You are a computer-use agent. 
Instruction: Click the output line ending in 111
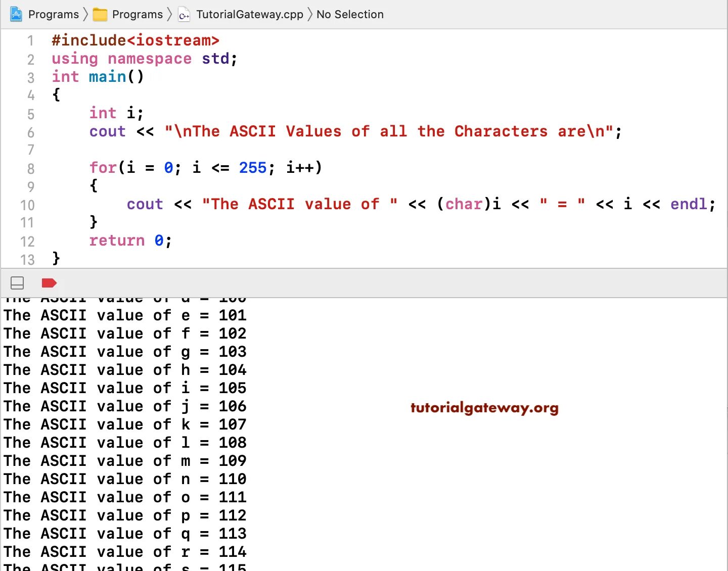coord(125,497)
